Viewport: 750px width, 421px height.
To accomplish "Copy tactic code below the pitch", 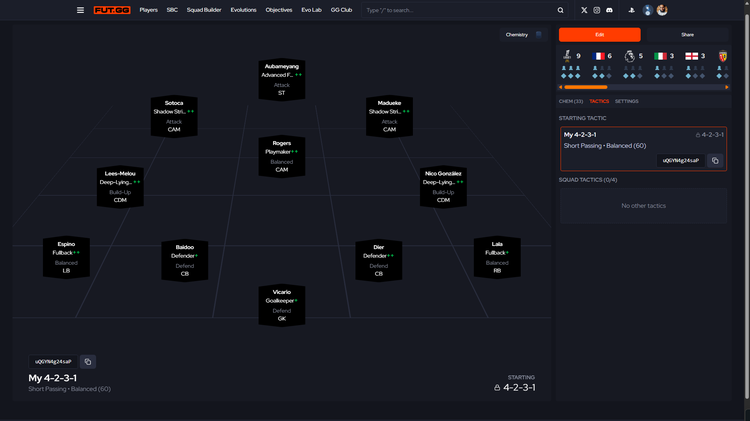I will point(88,362).
